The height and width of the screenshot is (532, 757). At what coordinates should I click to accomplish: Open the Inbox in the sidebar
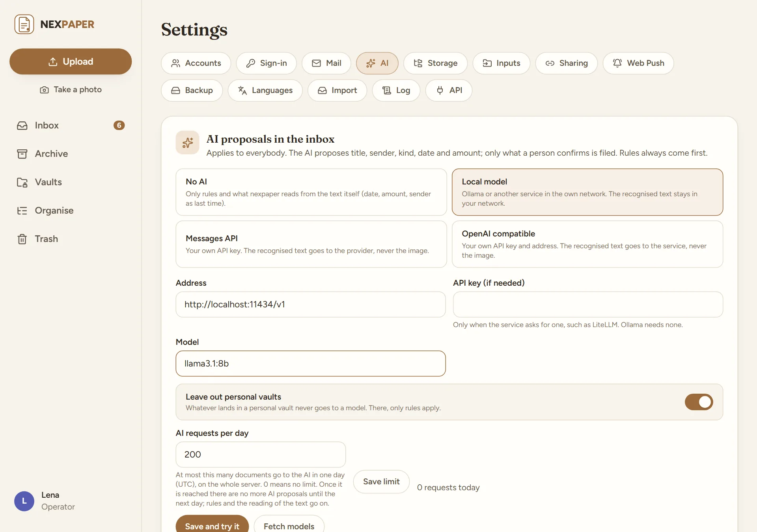(x=71, y=125)
